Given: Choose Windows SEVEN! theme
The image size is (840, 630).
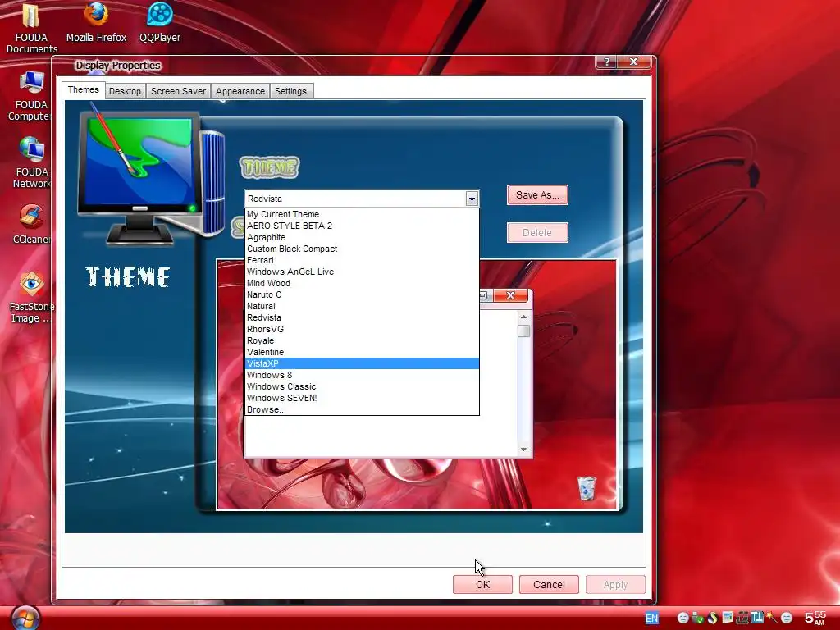Looking at the screenshot, I should point(362,398).
